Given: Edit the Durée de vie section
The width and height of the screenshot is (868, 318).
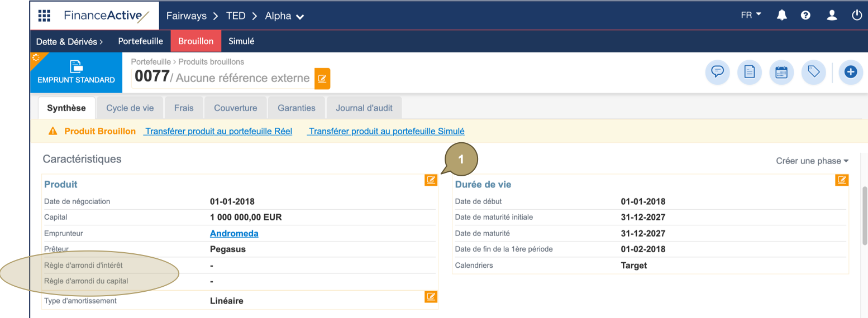Looking at the screenshot, I should tap(842, 180).
